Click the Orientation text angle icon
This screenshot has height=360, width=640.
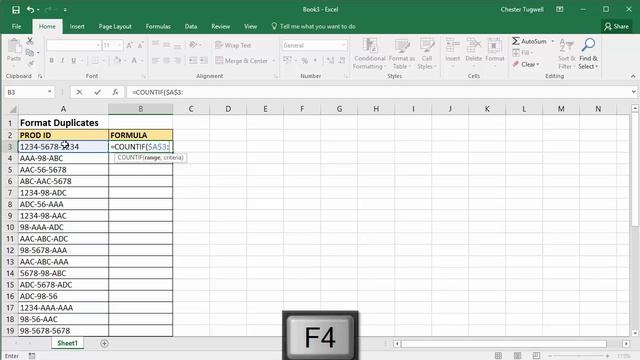[193, 44]
